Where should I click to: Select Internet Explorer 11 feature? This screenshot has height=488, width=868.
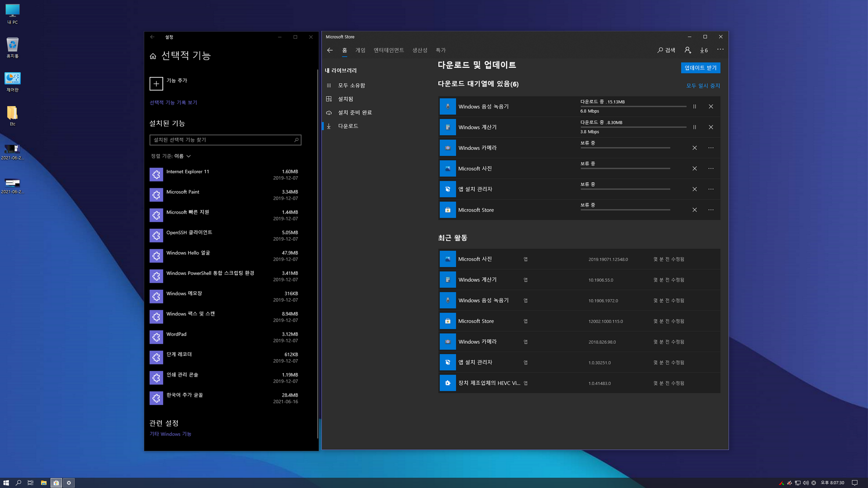pyautogui.click(x=225, y=174)
